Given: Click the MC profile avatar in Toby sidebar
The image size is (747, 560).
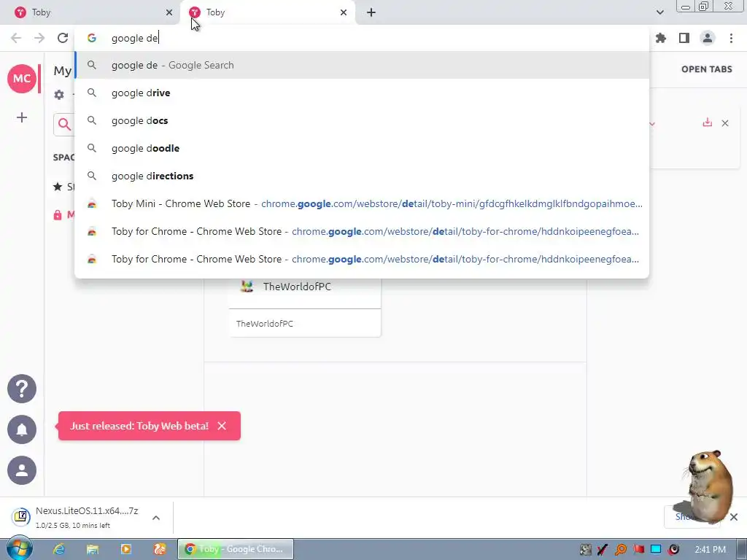Looking at the screenshot, I should [x=21, y=79].
